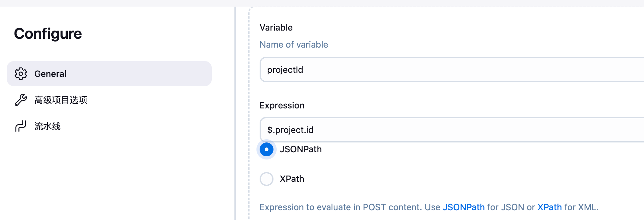The height and width of the screenshot is (220, 644).
Task: Click the Expression field with $.project.id
Action: point(441,130)
